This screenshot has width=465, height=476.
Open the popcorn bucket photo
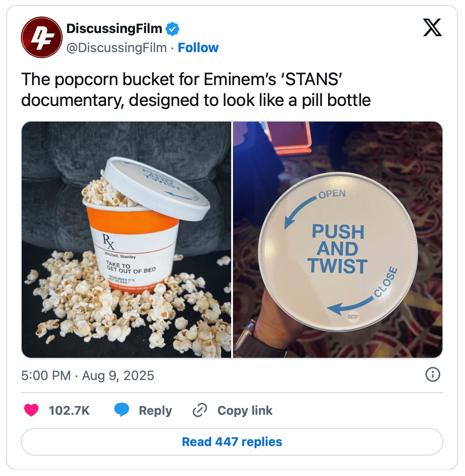(126, 239)
